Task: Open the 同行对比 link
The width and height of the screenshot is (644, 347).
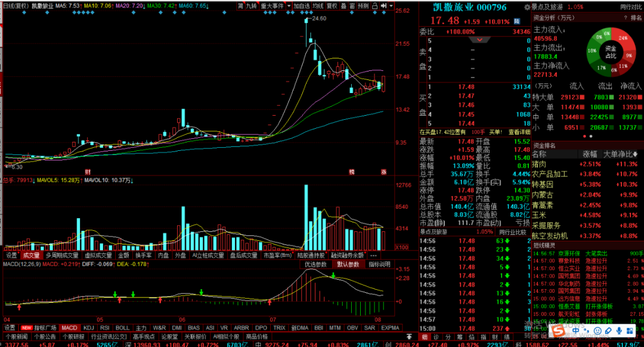Action: (630, 7)
